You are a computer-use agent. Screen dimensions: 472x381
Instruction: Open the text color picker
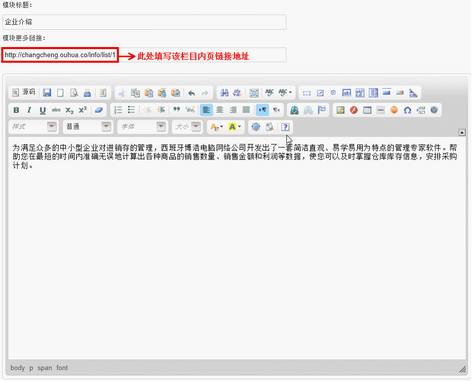point(216,127)
